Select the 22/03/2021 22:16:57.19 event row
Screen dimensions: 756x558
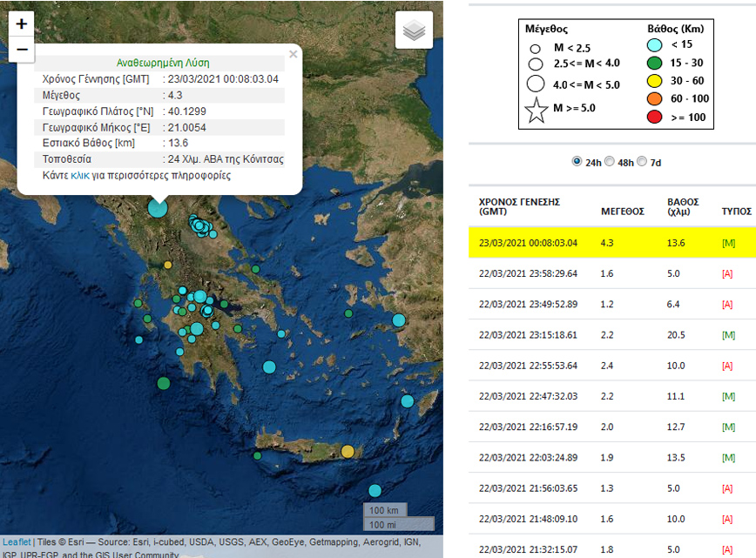pos(610,427)
